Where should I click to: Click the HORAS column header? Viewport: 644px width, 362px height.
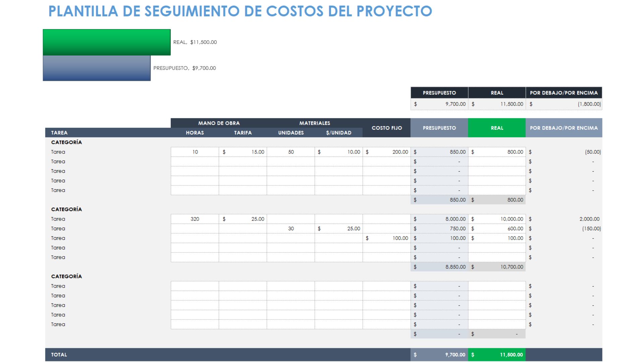[x=195, y=133]
